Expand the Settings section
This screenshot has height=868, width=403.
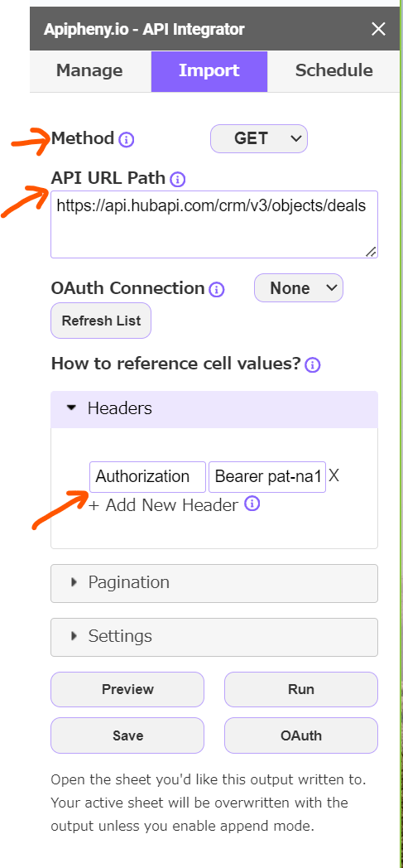pyautogui.click(x=214, y=637)
